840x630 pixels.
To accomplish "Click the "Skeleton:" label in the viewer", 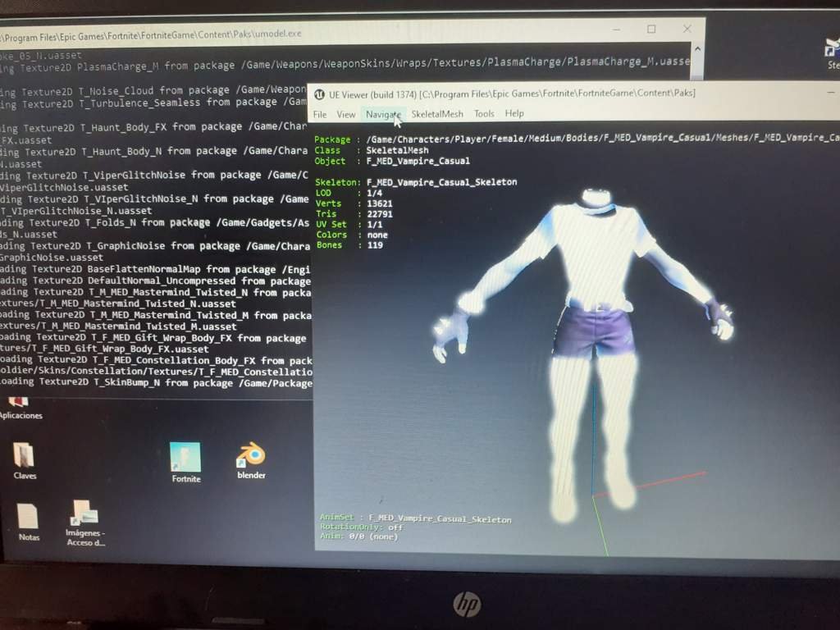I will (337, 183).
